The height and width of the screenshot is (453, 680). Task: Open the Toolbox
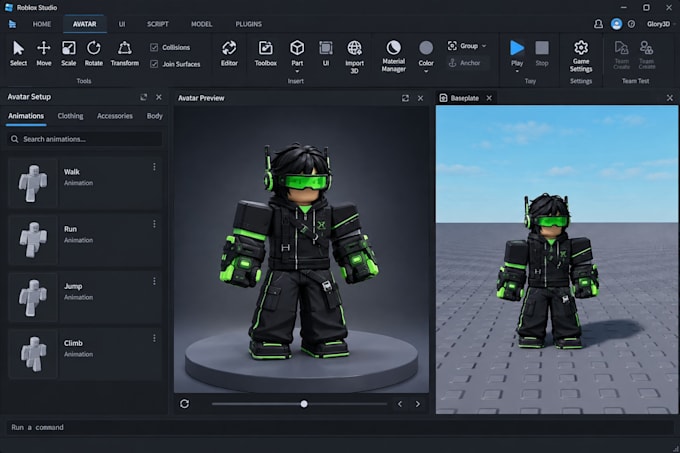click(265, 53)
